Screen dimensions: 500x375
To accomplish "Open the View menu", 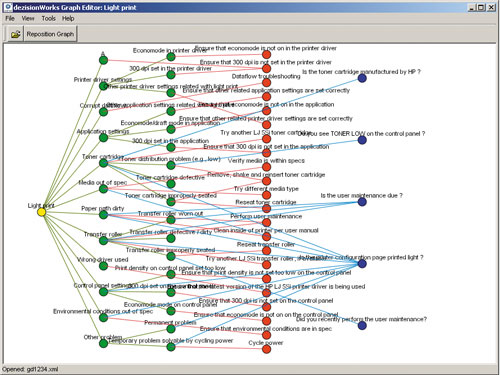I will tap(28, 18).
